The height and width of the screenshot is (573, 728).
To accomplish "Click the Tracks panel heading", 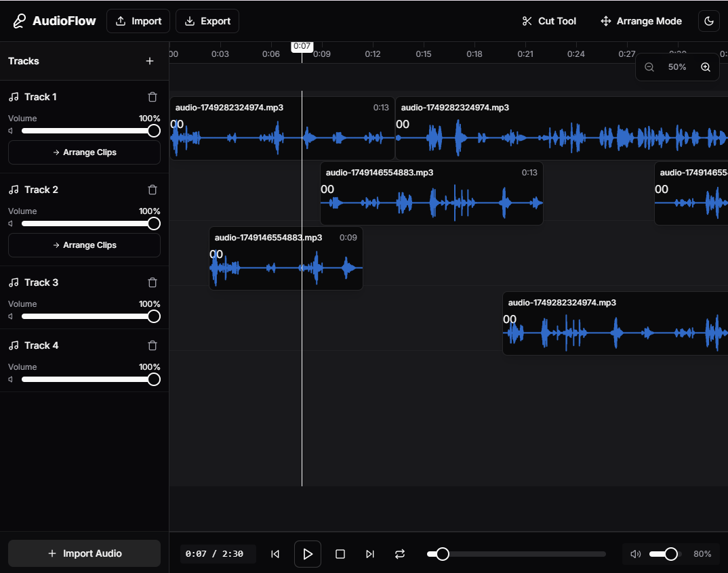I will click(24, 61).
